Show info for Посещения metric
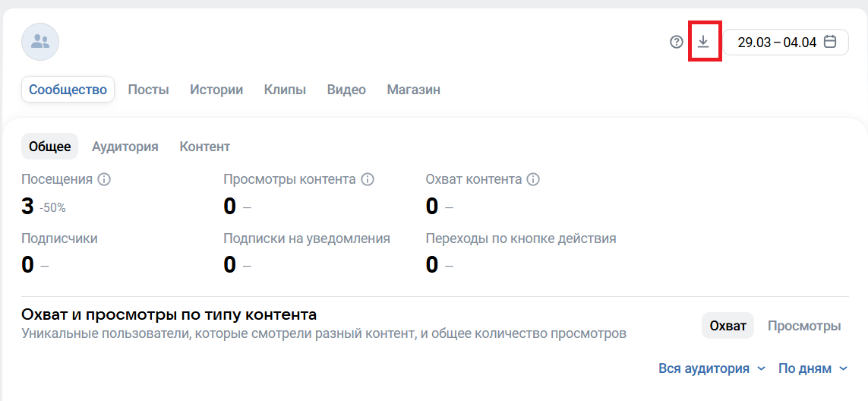This screenshot has width=868, height=401. (105, 180)
